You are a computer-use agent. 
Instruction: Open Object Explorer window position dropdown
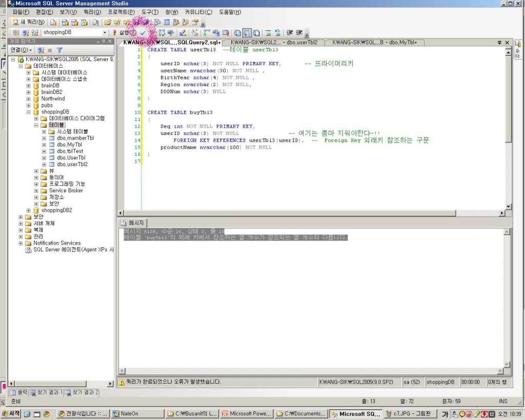point(98,41)
